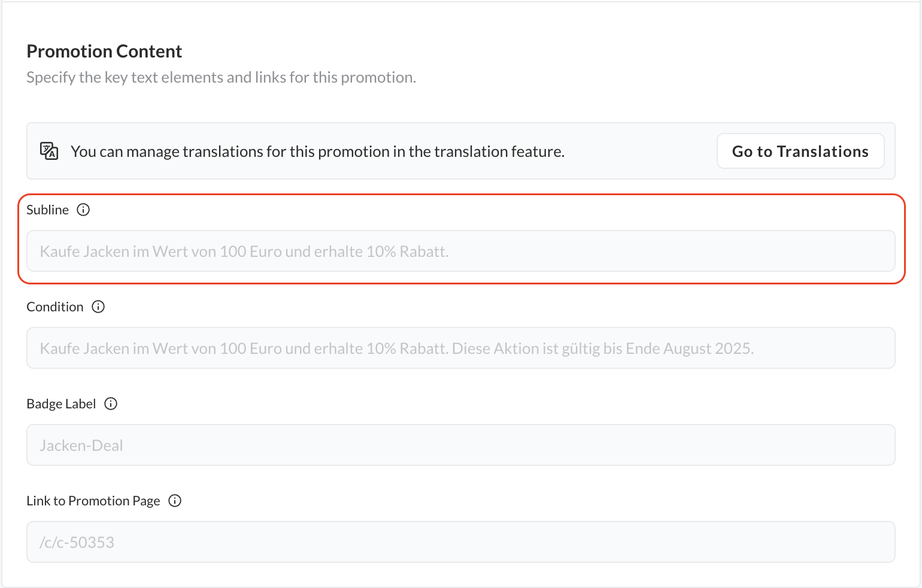The height and width of the screenshot is (588, 922).
Task: Click the 'You can manage translations' message text
Action: pyautogui.click(x=317, y=151)
